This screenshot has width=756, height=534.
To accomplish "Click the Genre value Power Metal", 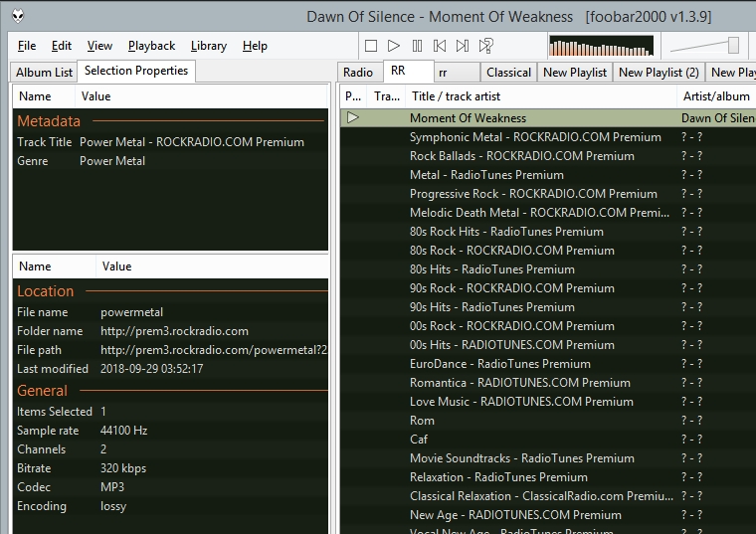I will coord(112,161).
